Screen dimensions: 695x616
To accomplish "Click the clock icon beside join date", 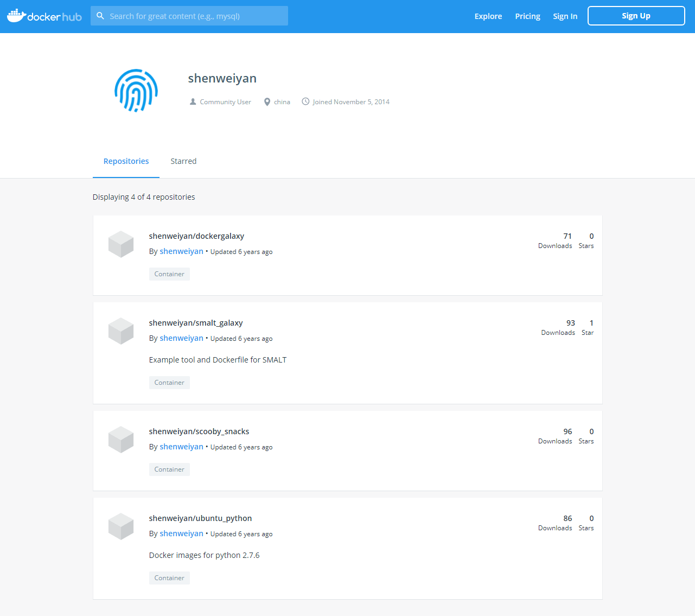I will click(x=305, y=101).
